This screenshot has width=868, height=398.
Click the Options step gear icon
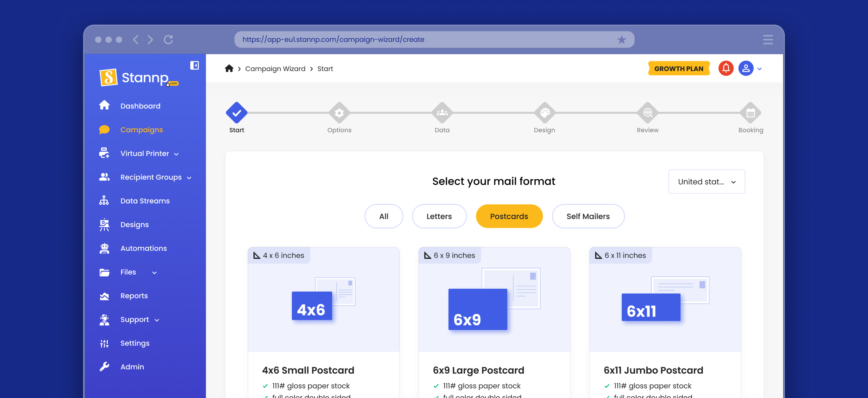pyautogui.click(x=339, y=113)
